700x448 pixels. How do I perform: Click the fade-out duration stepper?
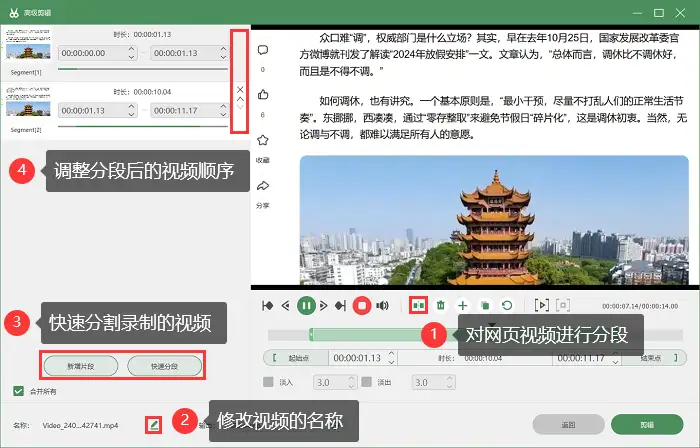pyautogui.click(x=450, y=382)
